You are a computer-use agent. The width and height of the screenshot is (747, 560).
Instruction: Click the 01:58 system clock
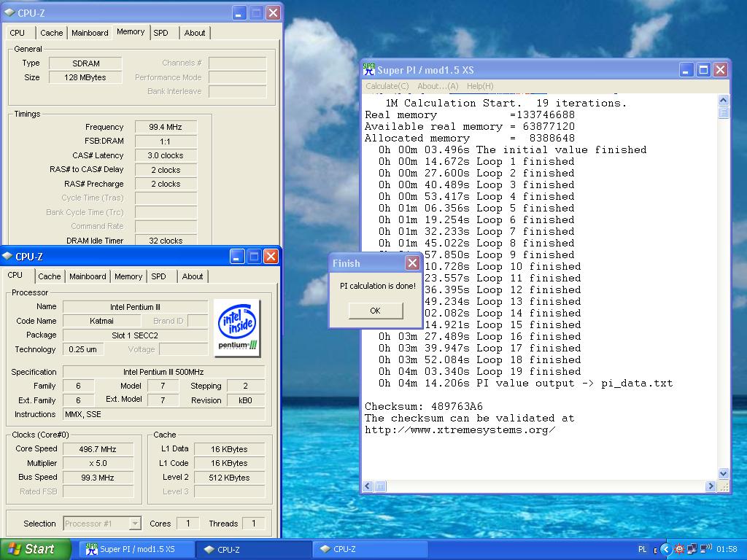pyautogui.click(x=727, y=550)
